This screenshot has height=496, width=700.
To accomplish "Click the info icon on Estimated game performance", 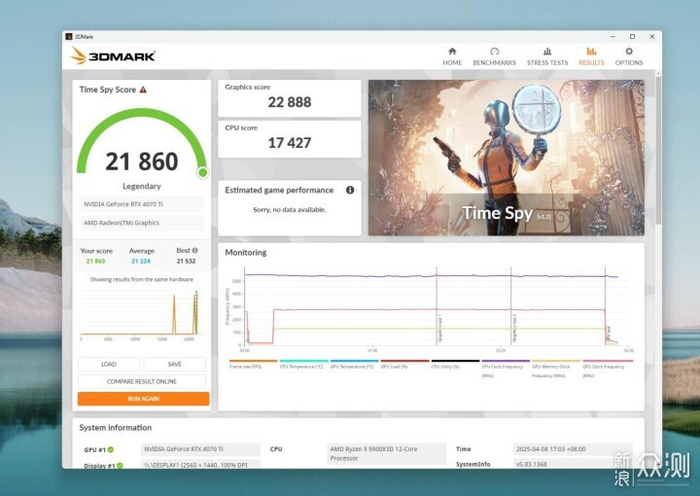I will tap(350, 190).
